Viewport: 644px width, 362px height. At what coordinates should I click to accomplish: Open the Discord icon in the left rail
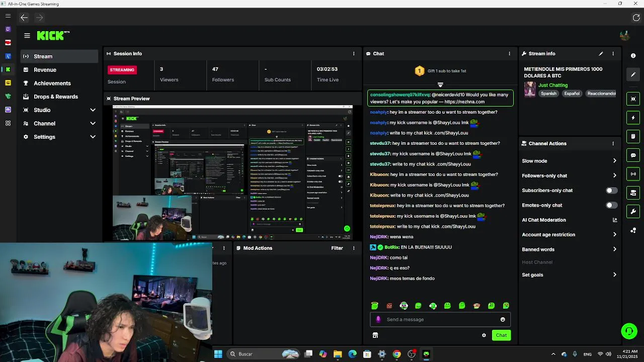click(8, 110)
